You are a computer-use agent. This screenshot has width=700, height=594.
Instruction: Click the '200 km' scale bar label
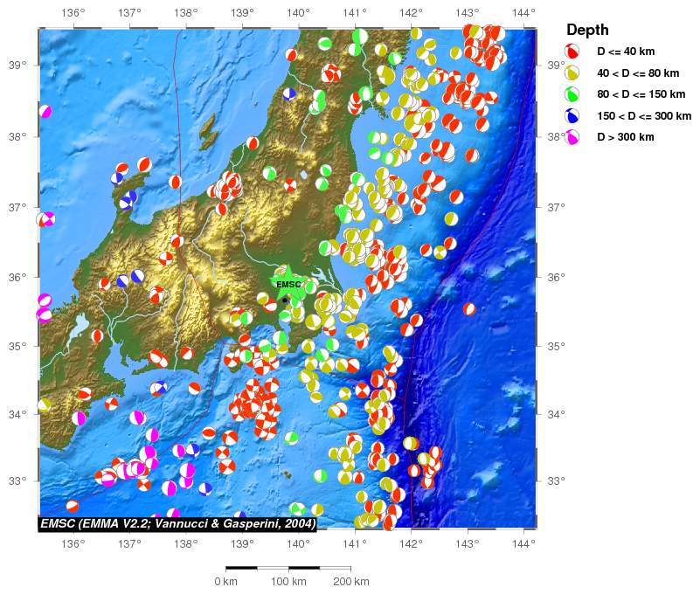pos(351,582)
